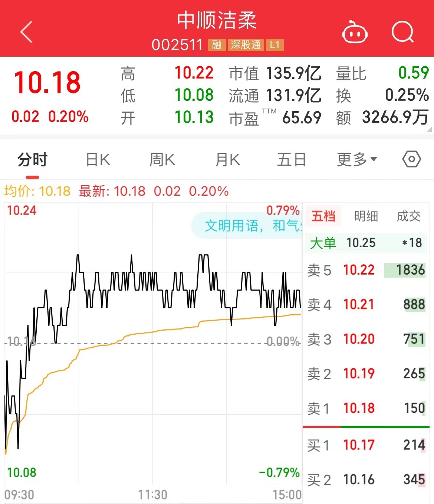Tap the 买1 volume 214
This screenshot has height=504, width=434.
(414, 445)
